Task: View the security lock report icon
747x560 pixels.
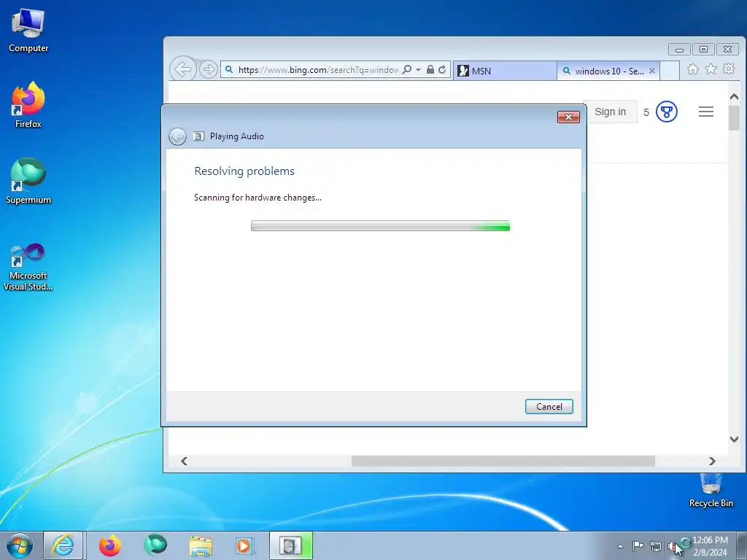Action: coord(430,69)
